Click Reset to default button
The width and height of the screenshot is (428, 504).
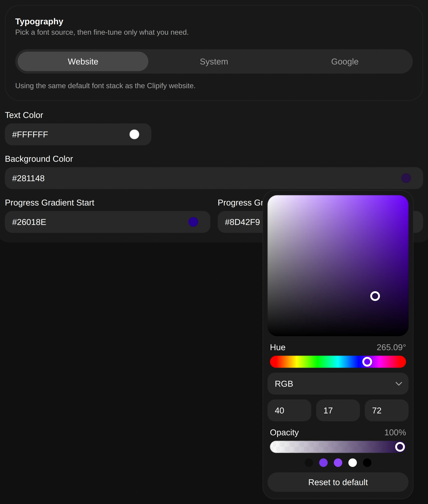pyautogui.click(x=338, y=482)
